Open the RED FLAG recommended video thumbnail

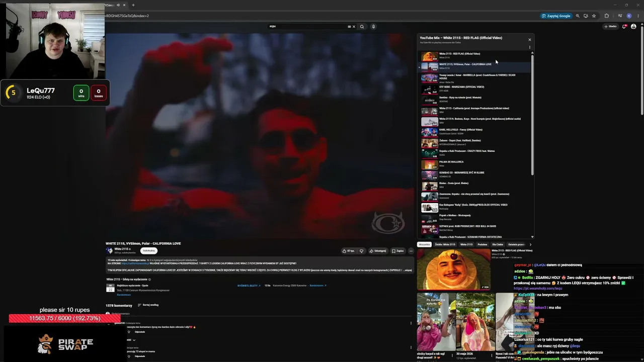click(454, 269)
